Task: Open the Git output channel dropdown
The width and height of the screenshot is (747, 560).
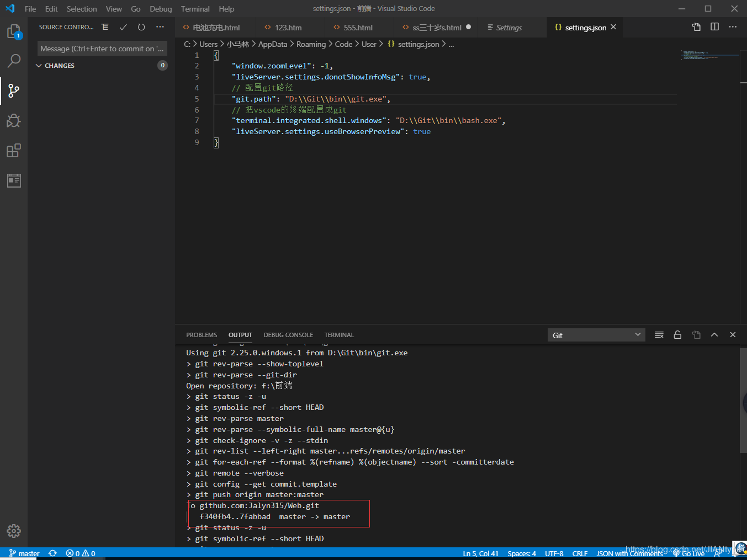Action: [596, 335]
